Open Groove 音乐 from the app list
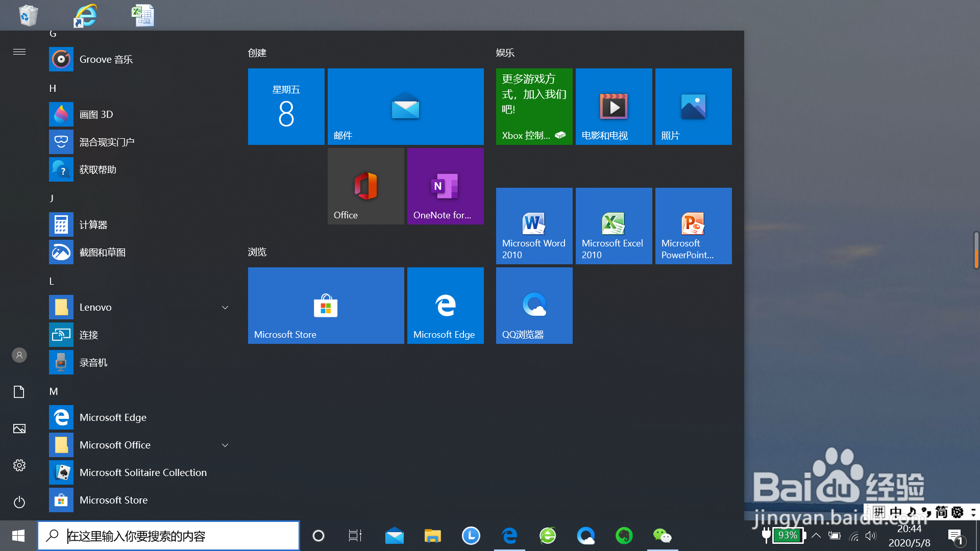The height and width of the screenshot is (551, 980). [106, 60]
